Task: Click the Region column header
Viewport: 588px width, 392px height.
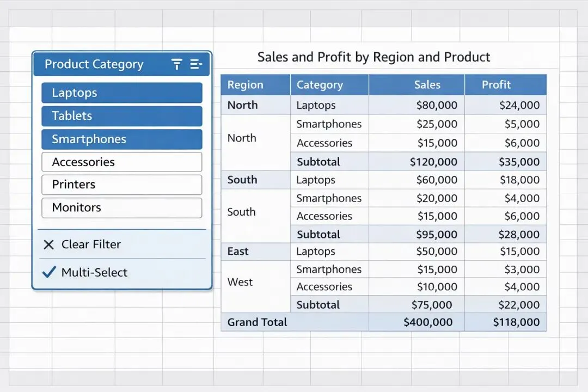Action: [255, 85]
